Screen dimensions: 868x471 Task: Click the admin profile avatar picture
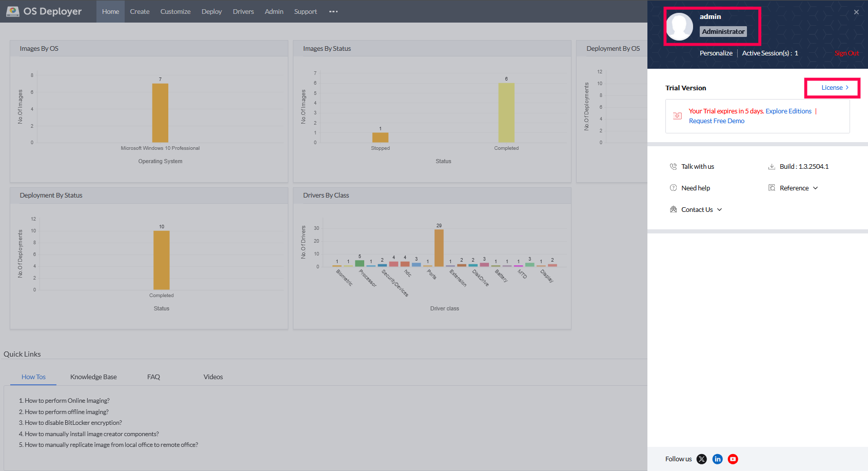[679, 26]
